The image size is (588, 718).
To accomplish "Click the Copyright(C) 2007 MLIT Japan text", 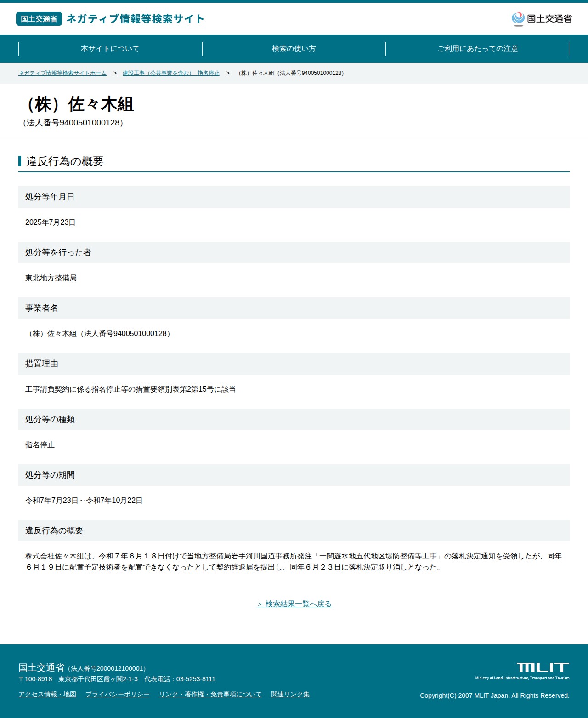I will click(494, 695).
